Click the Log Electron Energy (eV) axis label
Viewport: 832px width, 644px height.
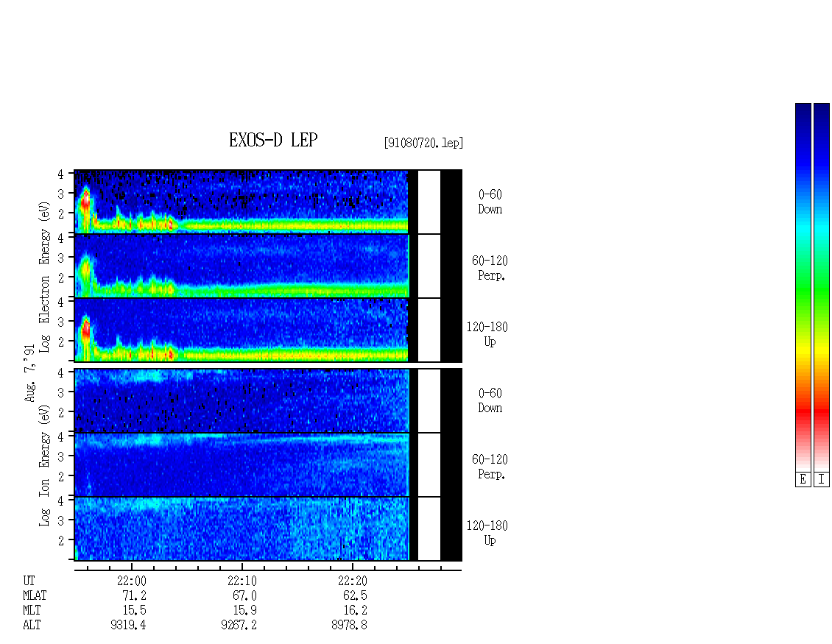tap(45, 277)
